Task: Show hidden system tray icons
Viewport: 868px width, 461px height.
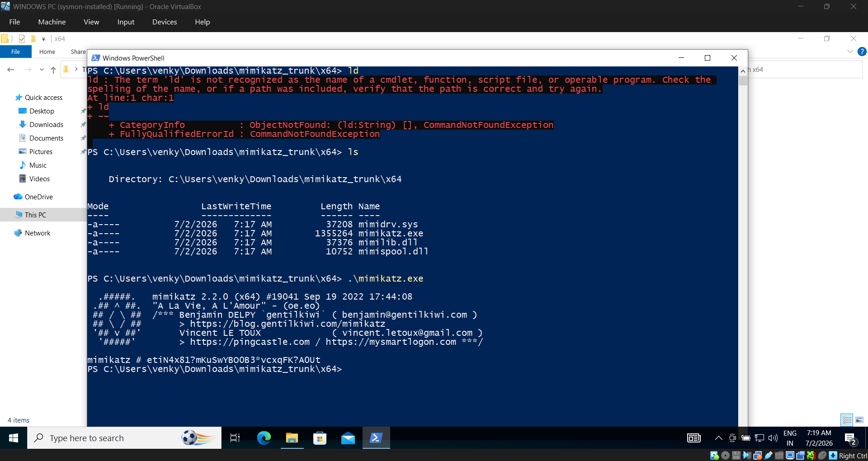Action: coord(718,438)
